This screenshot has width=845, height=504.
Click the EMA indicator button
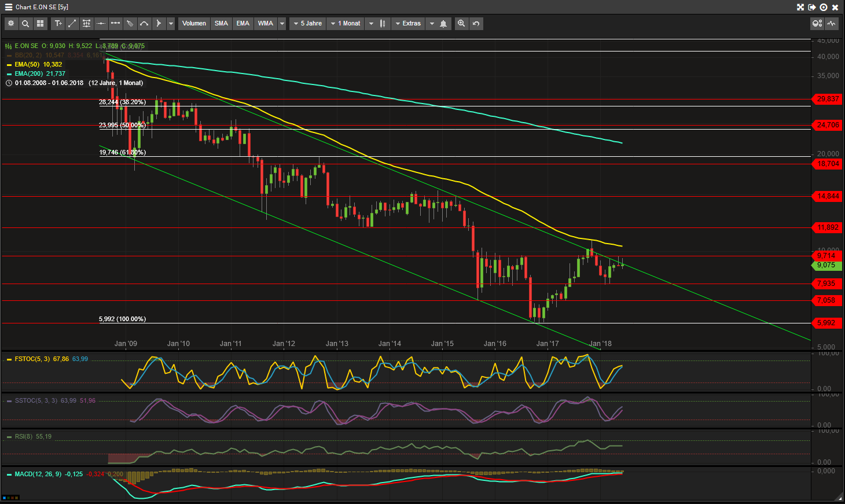pos(243,24)
